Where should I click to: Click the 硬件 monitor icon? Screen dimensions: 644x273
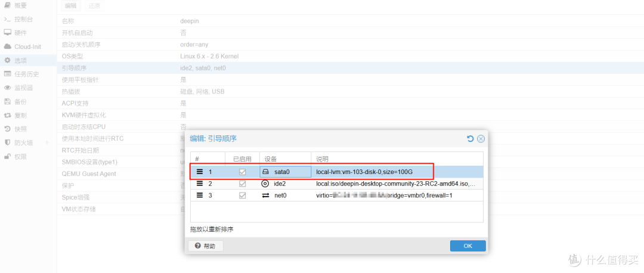(x=7, y=33)
